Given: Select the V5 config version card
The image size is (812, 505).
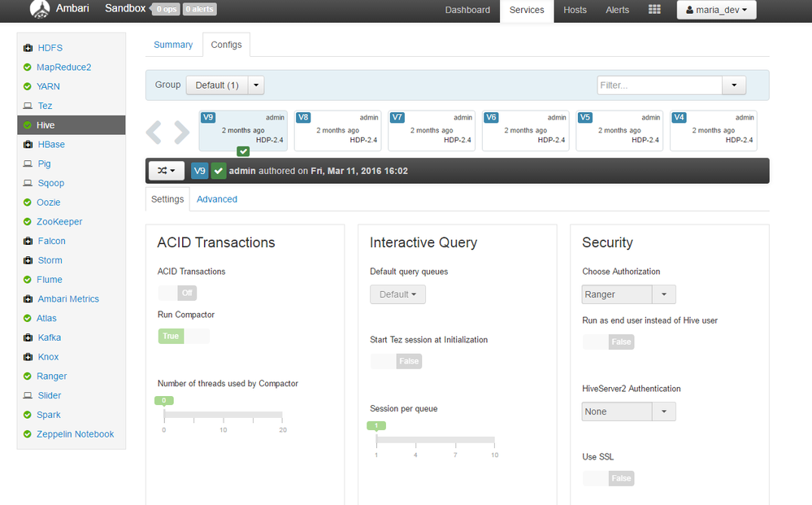Looking at the screenshot, I should pos(619,131).
